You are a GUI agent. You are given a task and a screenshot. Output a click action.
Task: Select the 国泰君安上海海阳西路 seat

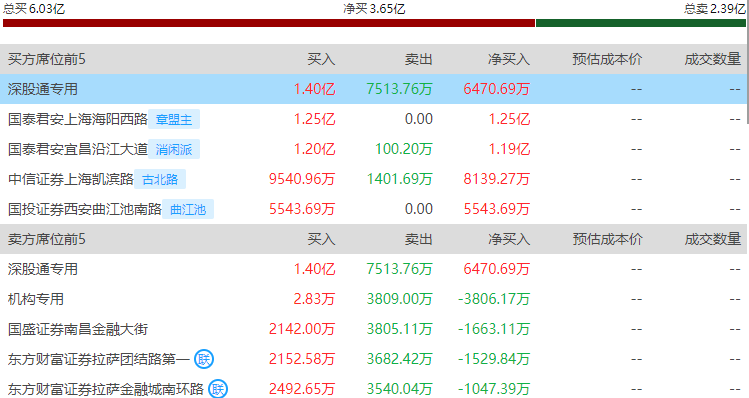(78, 119)
